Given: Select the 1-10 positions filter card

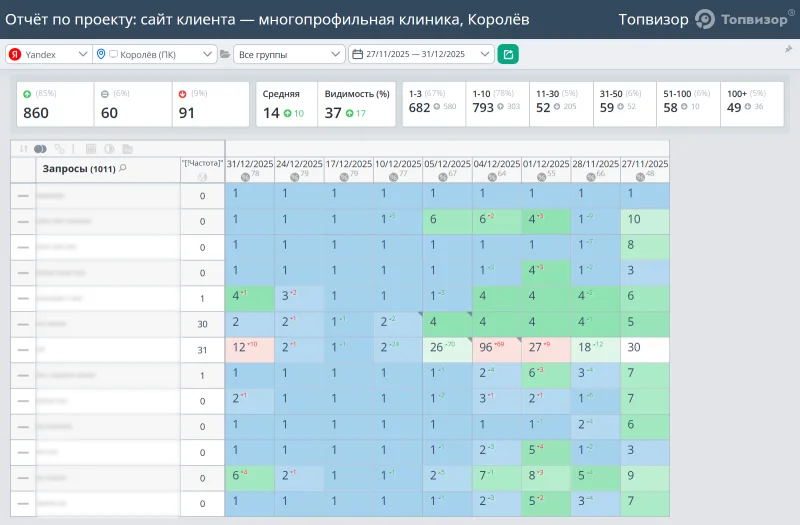Looking at the screenshot, I should tap(497, 104).
